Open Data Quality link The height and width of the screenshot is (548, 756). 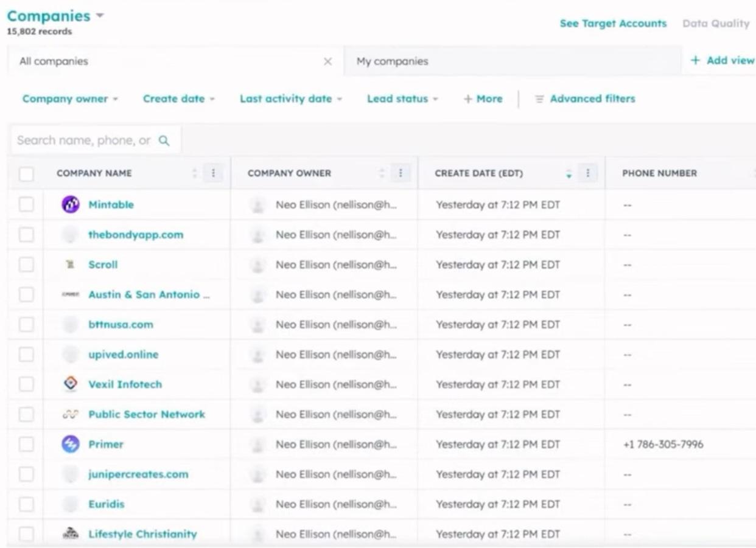tap(716, 24)
